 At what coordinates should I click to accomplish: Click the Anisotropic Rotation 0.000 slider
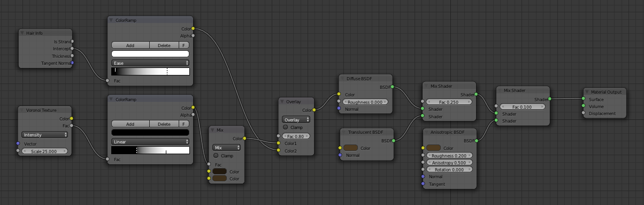[449, 170]
